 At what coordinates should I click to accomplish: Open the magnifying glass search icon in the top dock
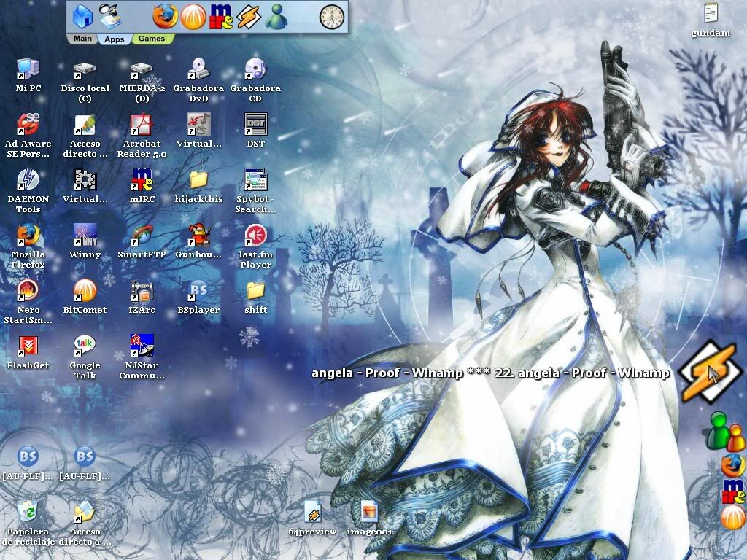tap(110, 16)
